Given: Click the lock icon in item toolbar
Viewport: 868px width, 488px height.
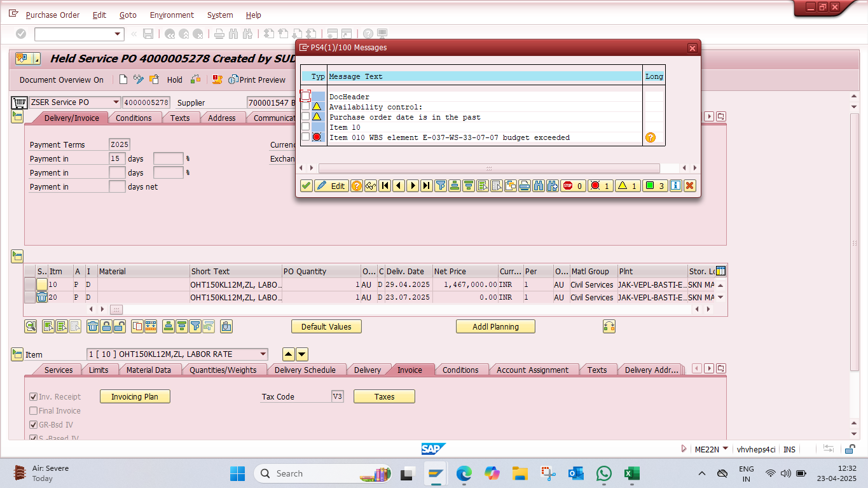Looking at the screenshot, I should pyautogui.click(x=106, y=327).
